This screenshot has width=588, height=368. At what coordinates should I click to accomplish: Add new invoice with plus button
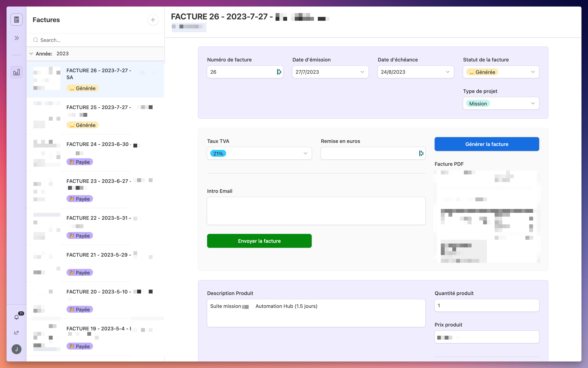[153, 20]
